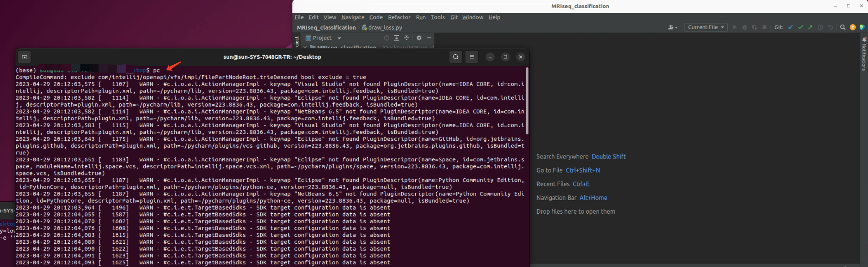This screenshot has width=868, height=267.
Task: Click the MRIseq_classification breadcrumb
Action: tap(326, 27)
